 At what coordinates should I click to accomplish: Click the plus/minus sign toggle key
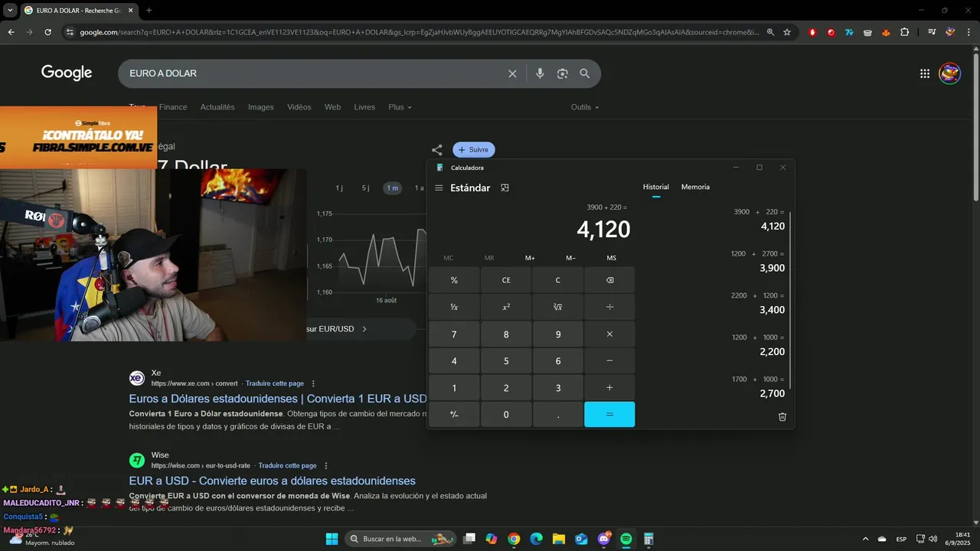[454, 415]
